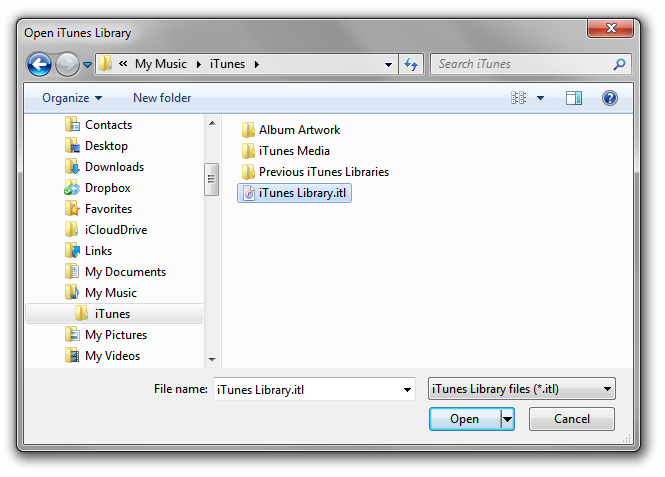Click the Previous iTunes Libraries folder icon
Viewport: 665px width, 477px height.
tap(249, 172)
